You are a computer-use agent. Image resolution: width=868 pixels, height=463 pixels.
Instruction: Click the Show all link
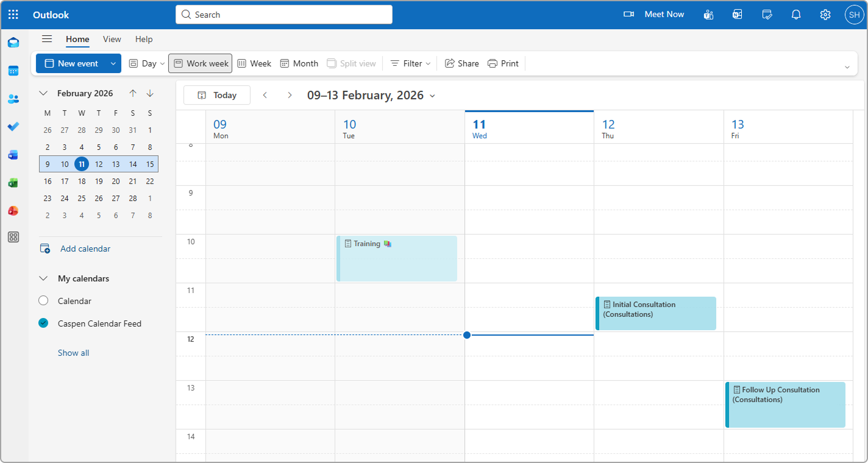tap(73, 353)
